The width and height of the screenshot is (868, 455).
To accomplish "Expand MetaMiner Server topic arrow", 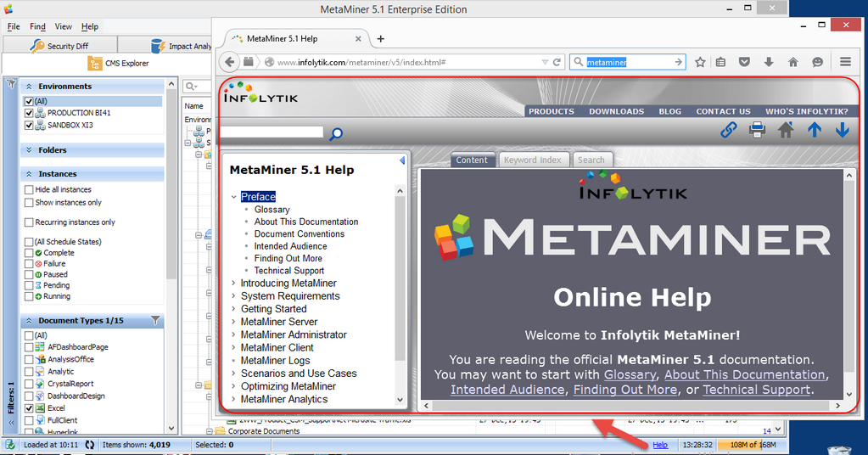I will 233,322.
